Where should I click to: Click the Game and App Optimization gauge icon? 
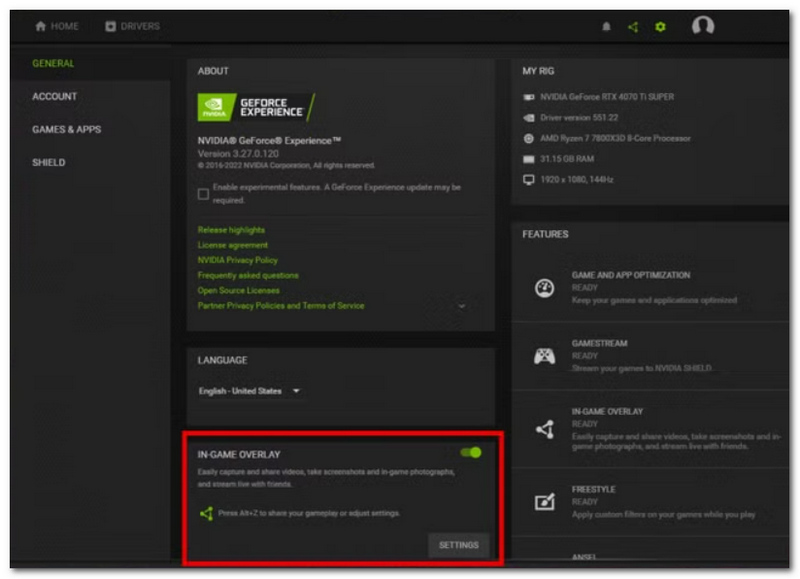click(544, 288)
